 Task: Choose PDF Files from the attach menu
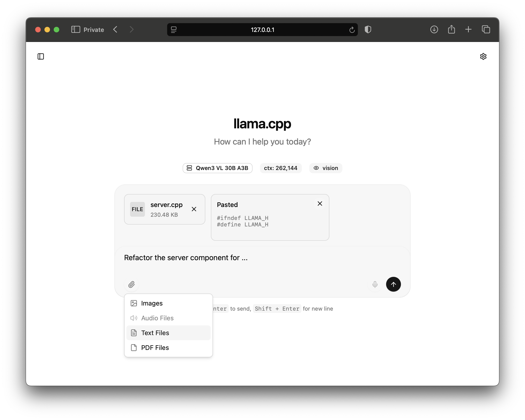168,347
